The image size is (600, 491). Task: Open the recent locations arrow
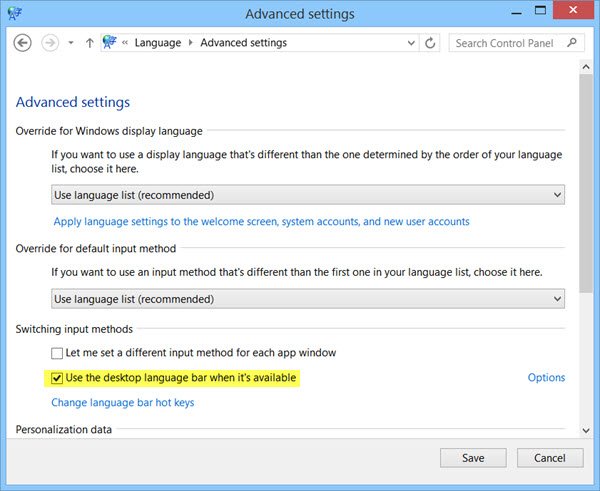pyautogui.click(x=71, y=44)
